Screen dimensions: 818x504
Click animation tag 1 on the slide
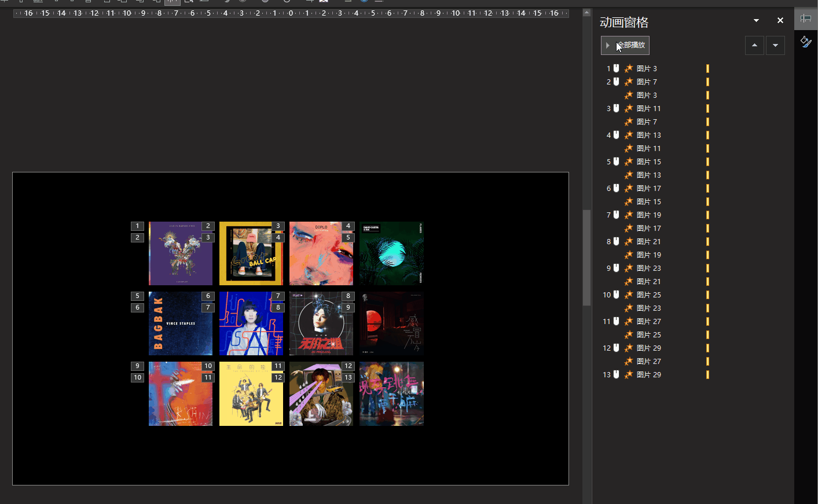137,226
